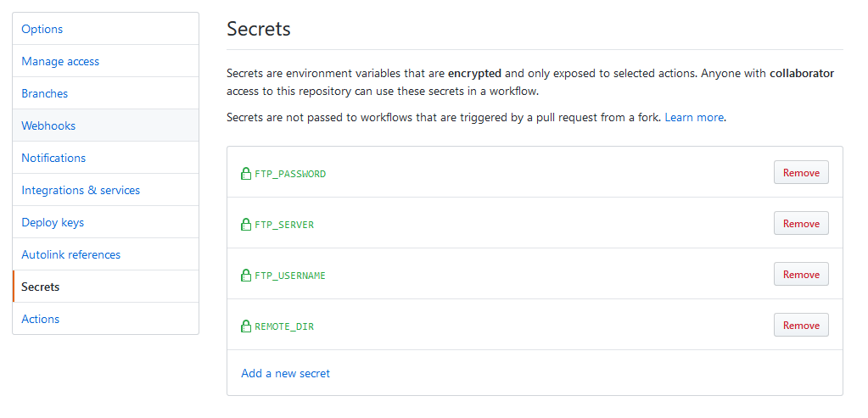
Task: Open the Options settings page
Action: pos(105,29)
